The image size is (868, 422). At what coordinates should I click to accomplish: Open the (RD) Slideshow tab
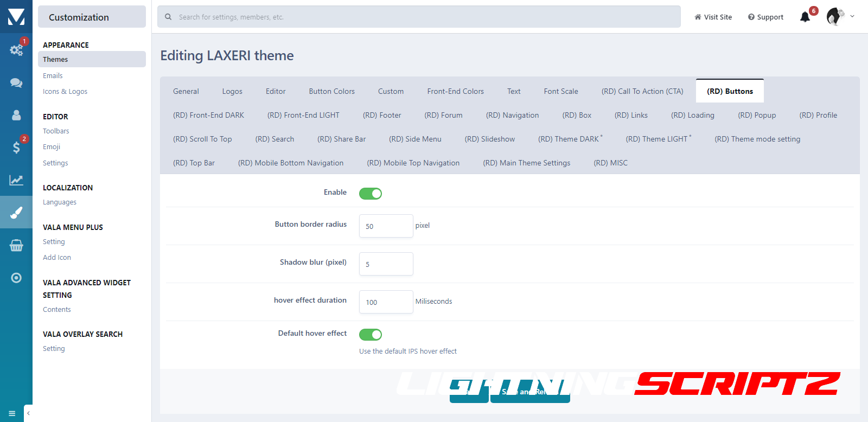(489, 139)
